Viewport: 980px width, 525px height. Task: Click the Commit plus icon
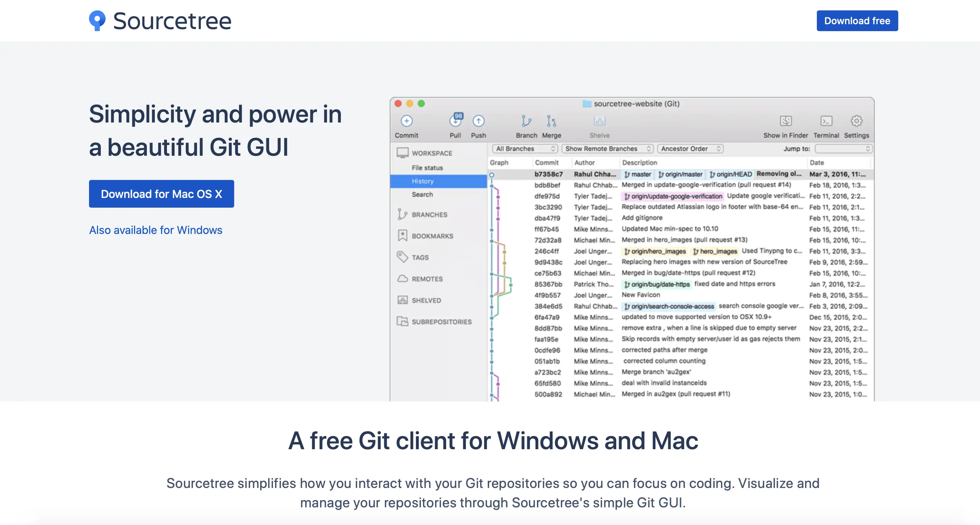[406, 121]
